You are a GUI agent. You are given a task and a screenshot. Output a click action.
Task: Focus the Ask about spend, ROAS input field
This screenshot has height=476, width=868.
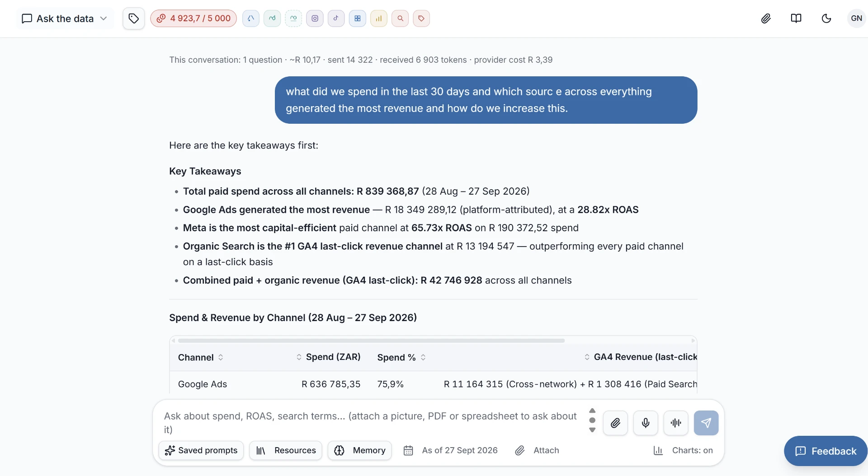(x=371, y=423)
